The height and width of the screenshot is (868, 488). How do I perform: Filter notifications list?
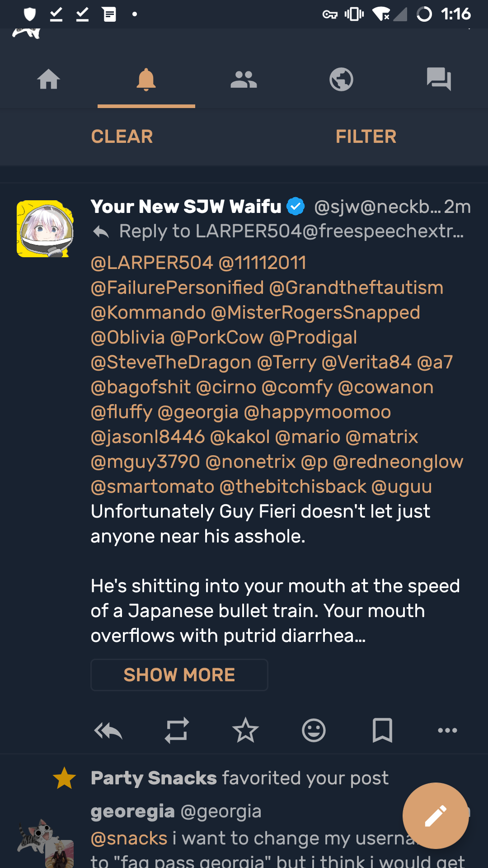tap(366, 137)
